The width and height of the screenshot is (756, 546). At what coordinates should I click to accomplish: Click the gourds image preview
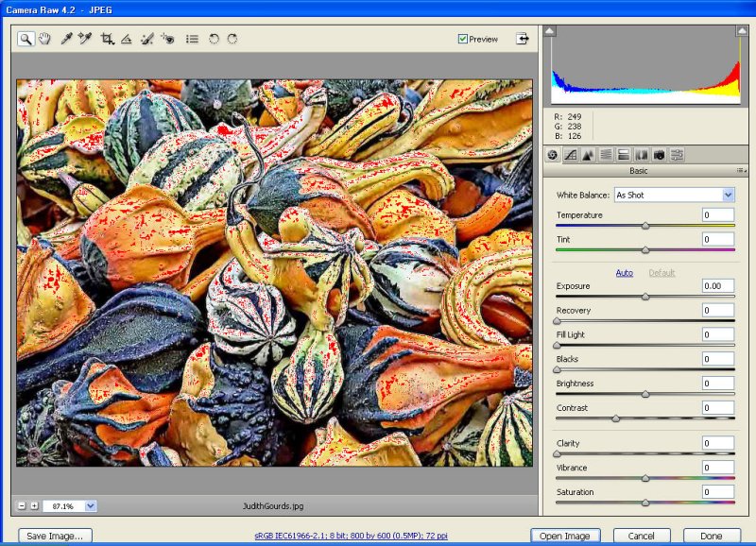(x=274, y=273)
